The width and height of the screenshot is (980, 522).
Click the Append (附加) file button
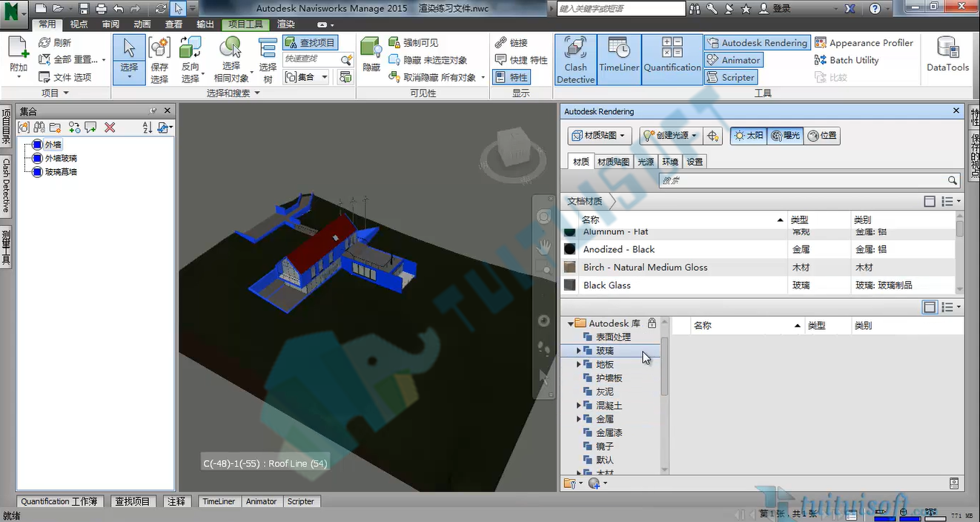coord(19,56)
